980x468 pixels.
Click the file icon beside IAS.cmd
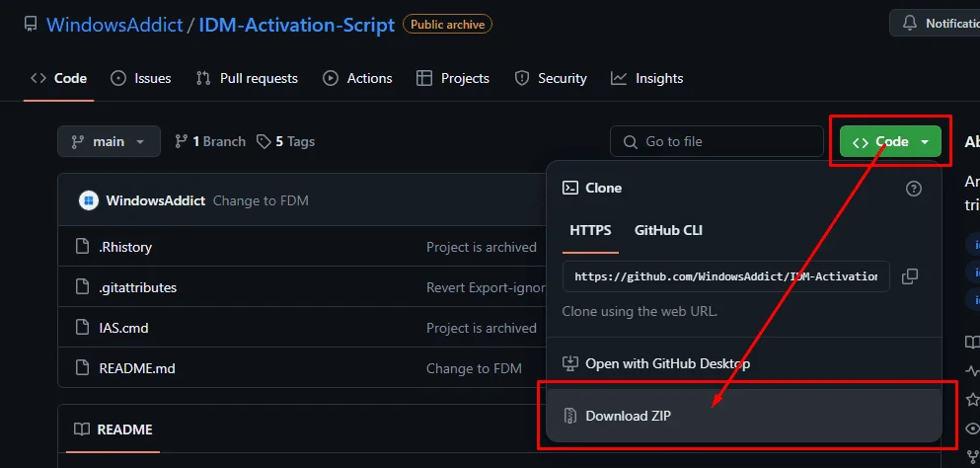(x=82, y=327)
